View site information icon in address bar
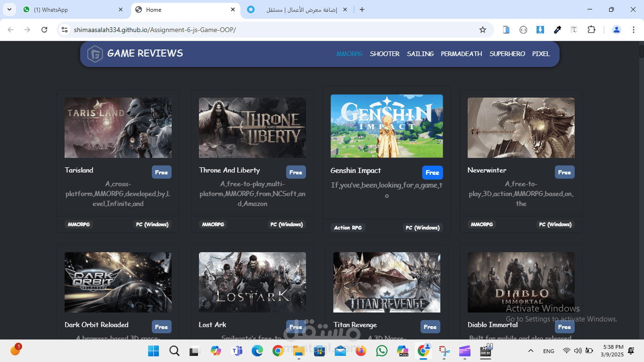The height and width of the screenshot is (362, 644). tap(65, 30)
